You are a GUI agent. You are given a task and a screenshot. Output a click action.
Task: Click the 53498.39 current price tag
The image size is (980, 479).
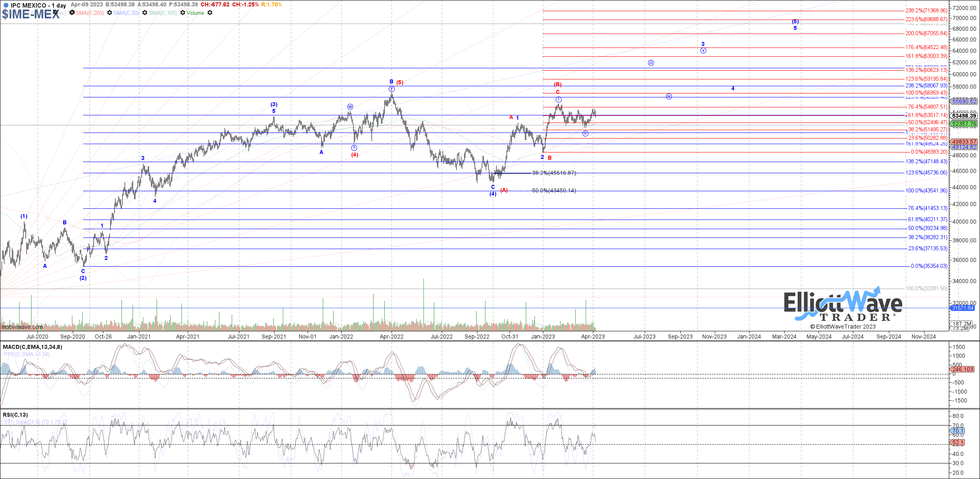[964, 116]
